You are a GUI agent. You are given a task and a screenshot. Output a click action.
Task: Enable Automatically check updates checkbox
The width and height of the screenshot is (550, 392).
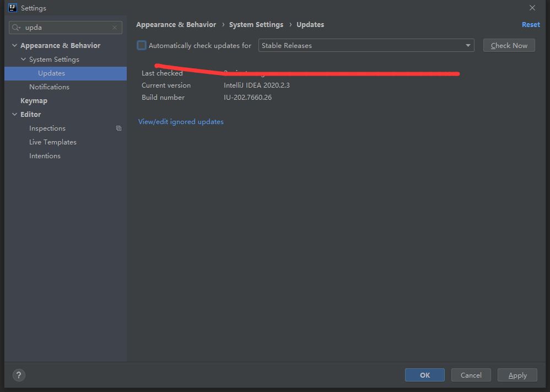pyautogui.click(x=142, y=45)
